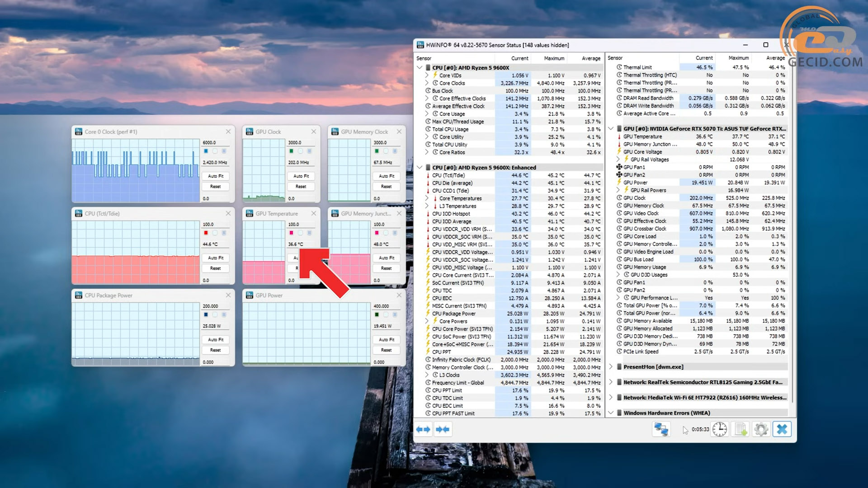Image resolution: width=868 pixels, height=488 pixels.
Task: Click HWiNFO app icon in sensor window title bar
Action: [420, 45]
